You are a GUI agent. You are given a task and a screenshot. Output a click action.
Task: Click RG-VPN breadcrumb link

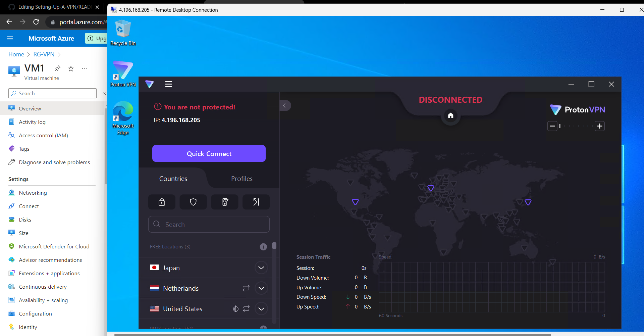[x=44, y=54]
